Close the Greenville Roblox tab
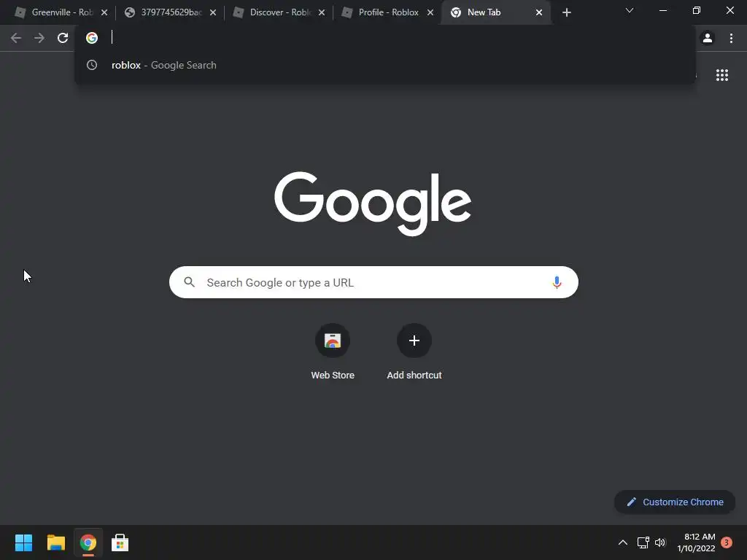Image resolution: width=747 pixels, height=560 pixels. (104, 13)
